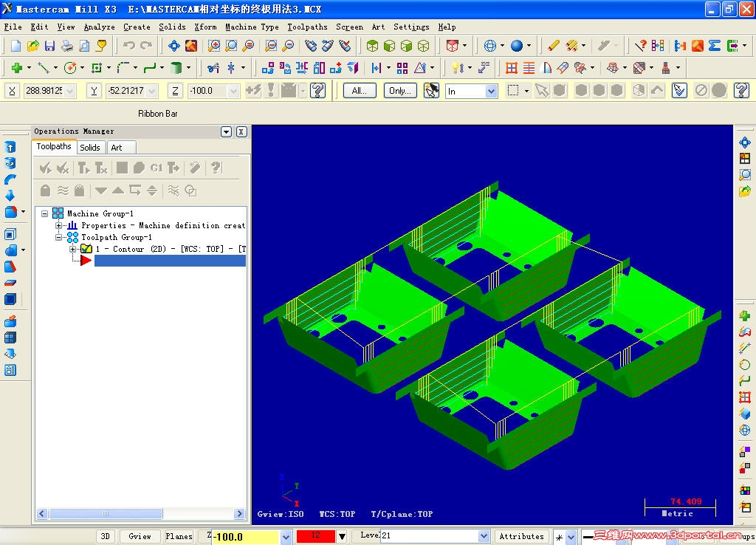756x545 pixels.
Task: Click the Y coordinate input field
Action: (x=126, y=91)
